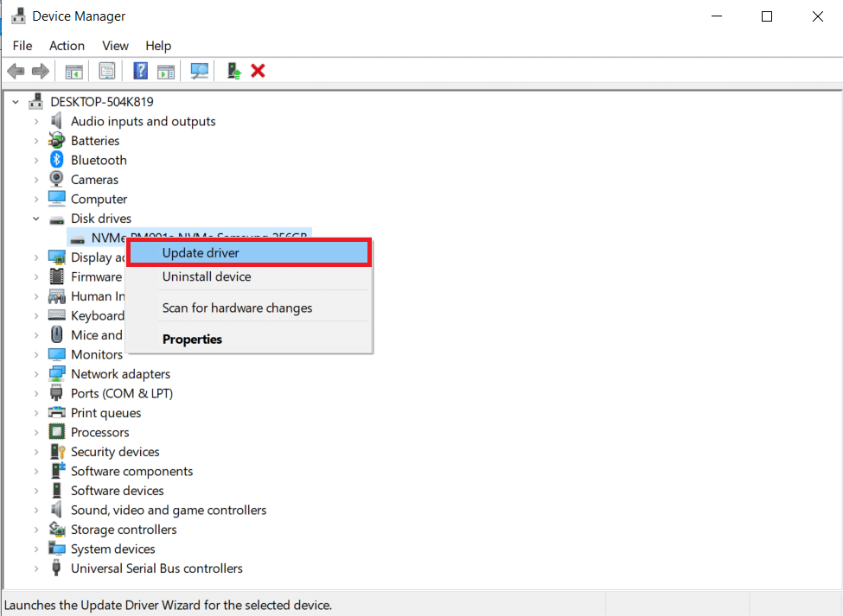Click red X Uninstall device toolbar icon
The image size is (843, 616).
(258, 71)
